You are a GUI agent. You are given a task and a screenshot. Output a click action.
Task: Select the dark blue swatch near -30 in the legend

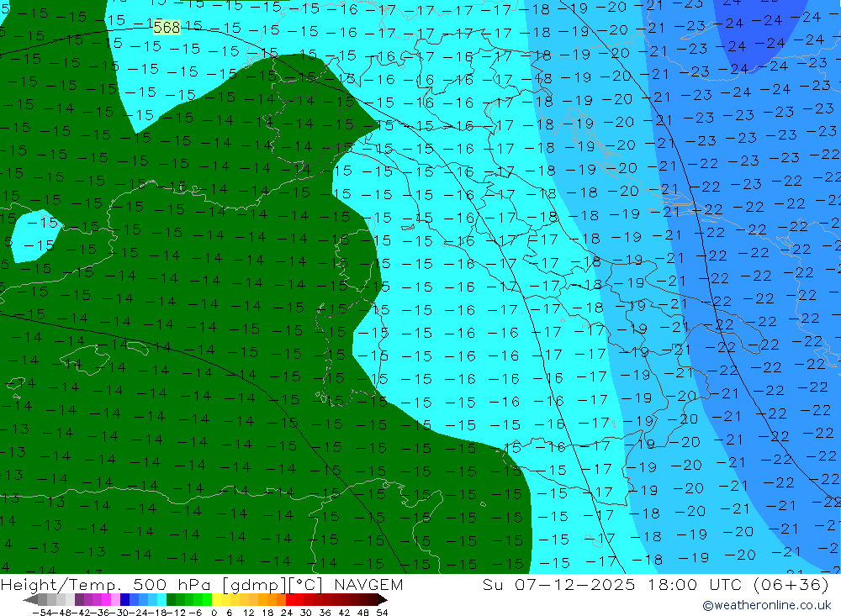pyautogui.click(x=124, y=599)
